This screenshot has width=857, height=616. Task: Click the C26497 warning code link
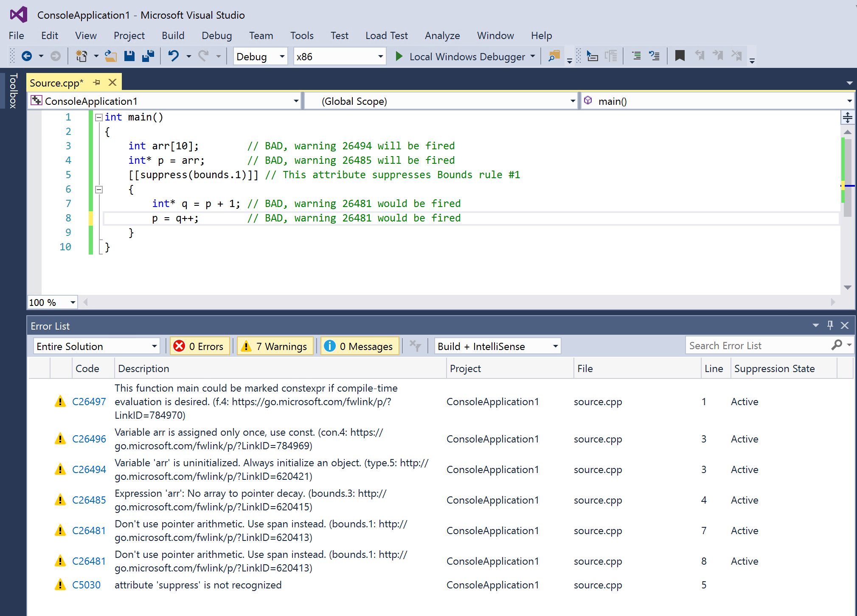pyautogui.click(x=89, y=401)
